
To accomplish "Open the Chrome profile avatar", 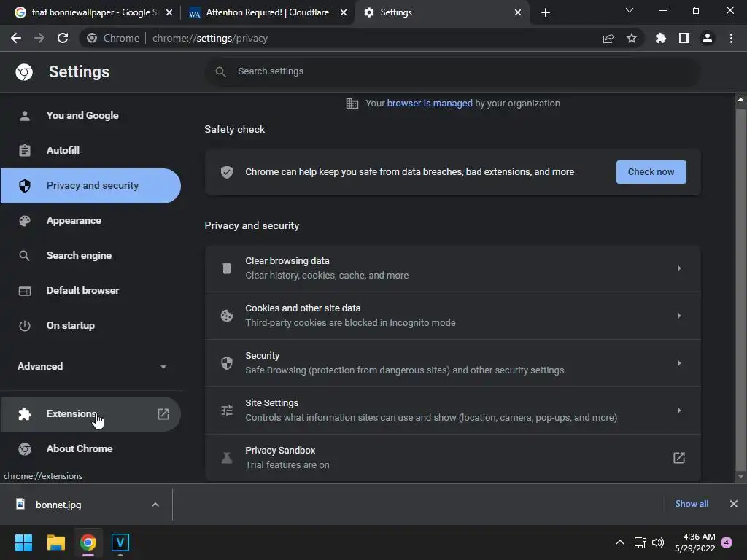I will [708, 38].
